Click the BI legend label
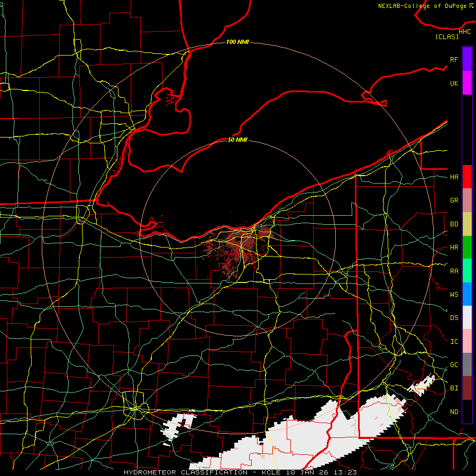Screen dimensions: 476x476 454,388
